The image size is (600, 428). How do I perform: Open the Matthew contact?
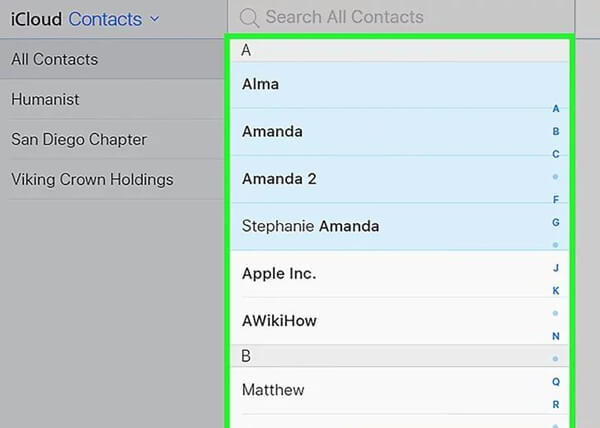pyautogui.click(x=273, y=389)
